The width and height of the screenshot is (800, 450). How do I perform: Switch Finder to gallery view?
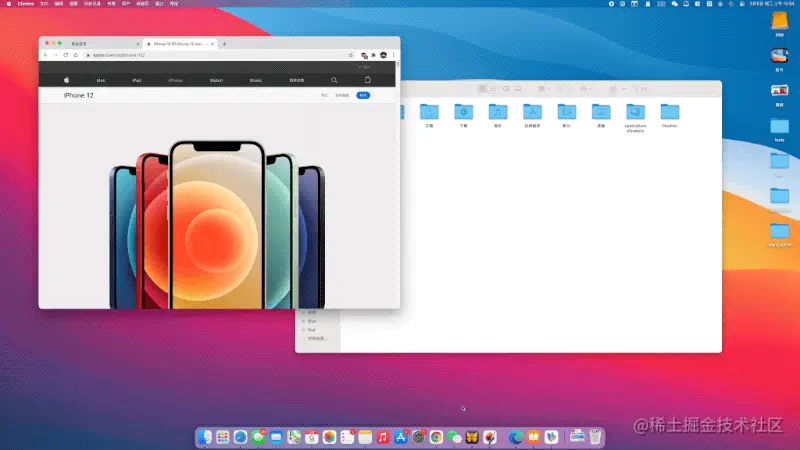point(518,89)
